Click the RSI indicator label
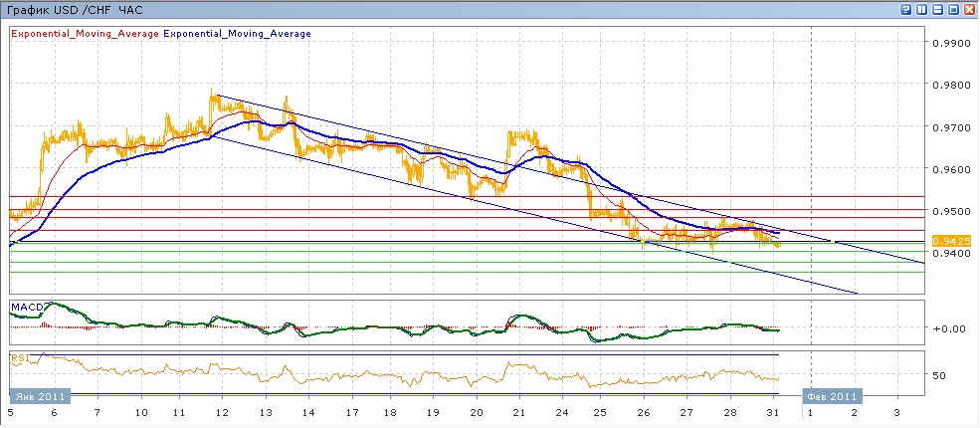 pyautogui.click(x=20, y=355)
